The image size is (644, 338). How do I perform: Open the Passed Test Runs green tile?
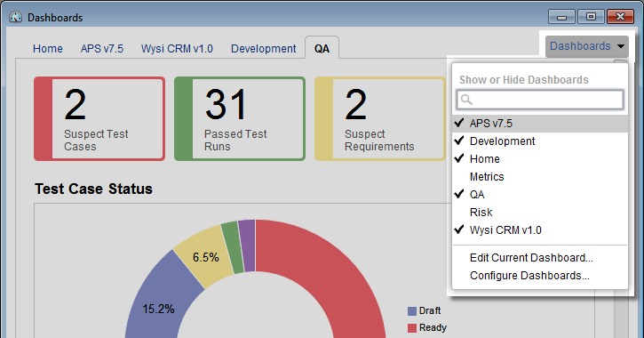tap(240, 118)
